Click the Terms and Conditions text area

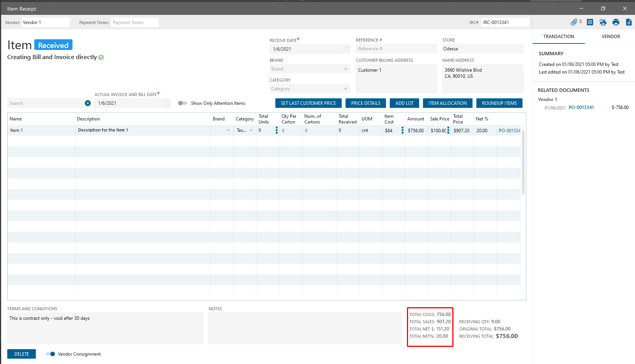tap(105, 329)
